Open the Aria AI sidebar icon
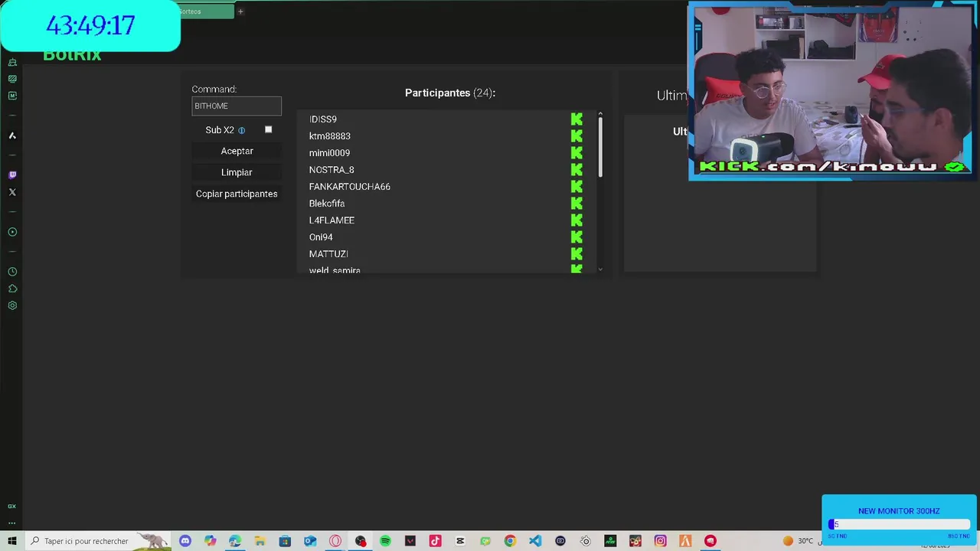Viewport: 980px width, 551px height. (x=12, y=135)
